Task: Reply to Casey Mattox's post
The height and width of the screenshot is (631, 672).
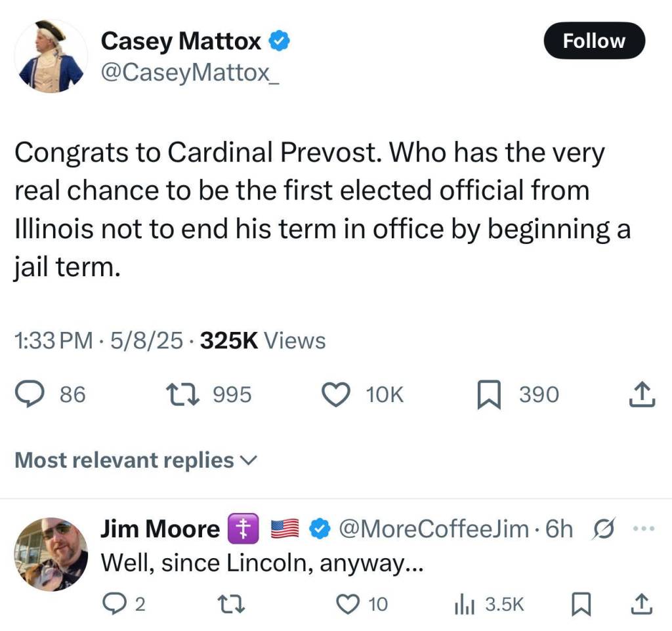Action: pyautogui.click(x=30, y=394)
